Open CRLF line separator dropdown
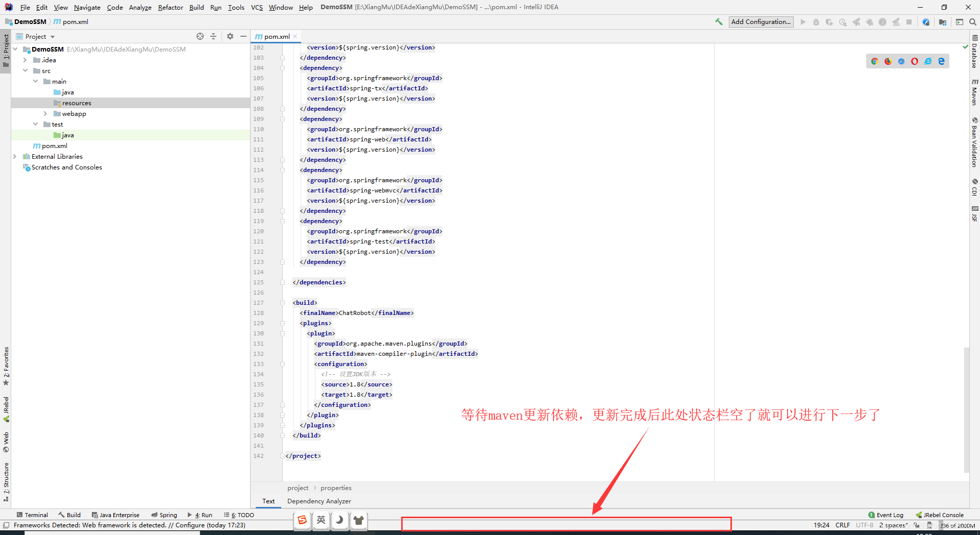Viewport: 980px width, 535px height. [x=843, y=525]
